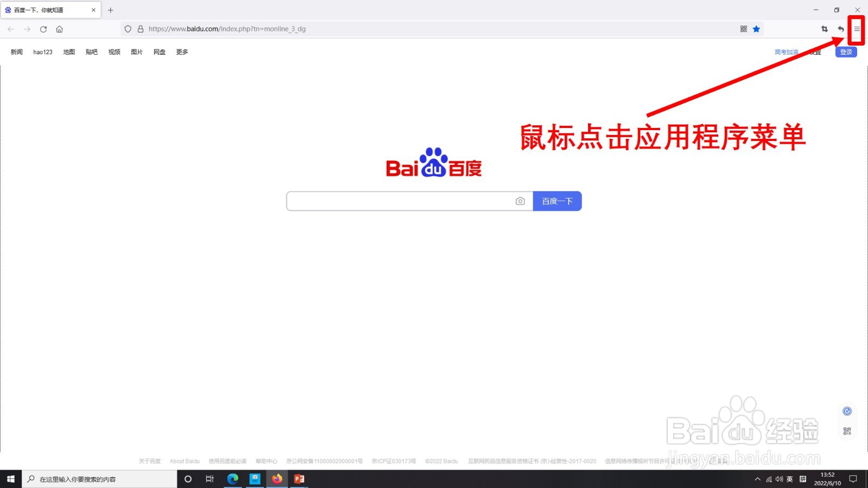Image resolution: width=868 pixels, height=488 pixels.
Task: Open the 视频 link
Action: [114, 52]
